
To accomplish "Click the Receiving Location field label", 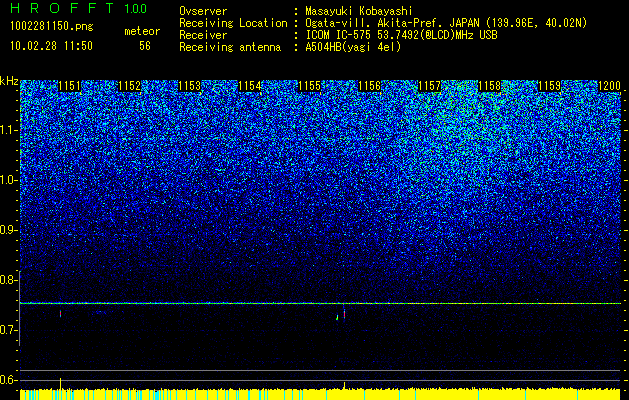I will [x=233, y=23].
